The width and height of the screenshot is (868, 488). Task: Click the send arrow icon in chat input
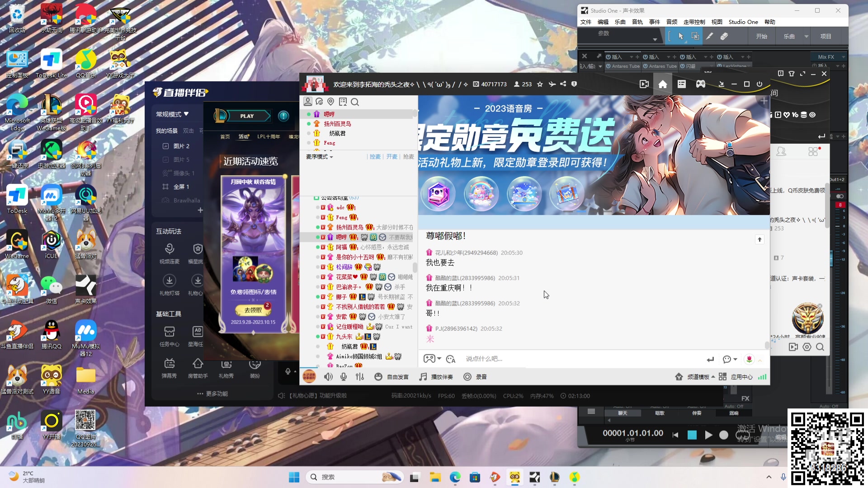(x=710, y=359)
